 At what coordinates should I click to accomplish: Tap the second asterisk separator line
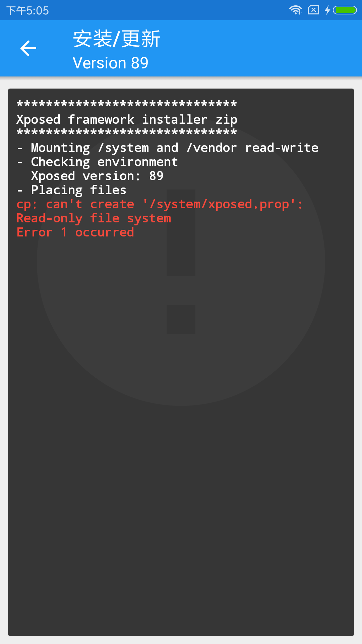pos(127,132)
